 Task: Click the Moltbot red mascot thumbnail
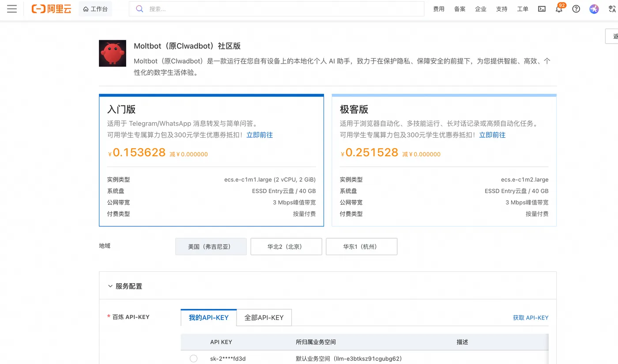(113, 53)
